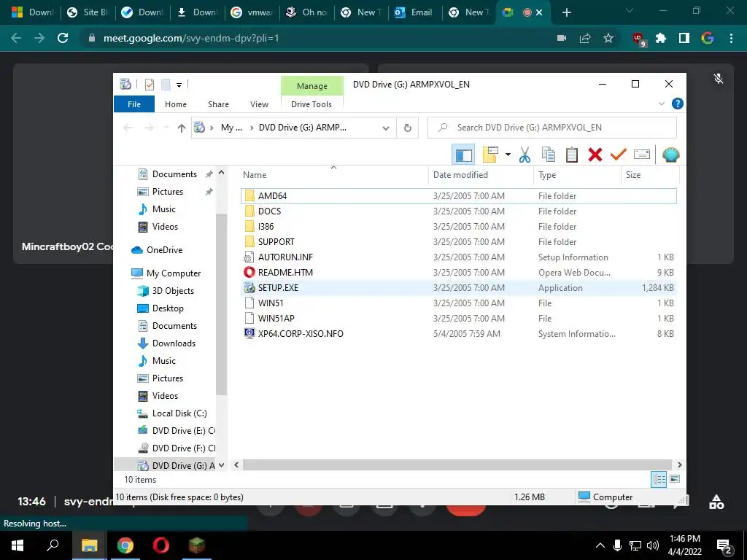Click uBlock Origin extension icon
The image size is (747, 560).
(638, 39)
